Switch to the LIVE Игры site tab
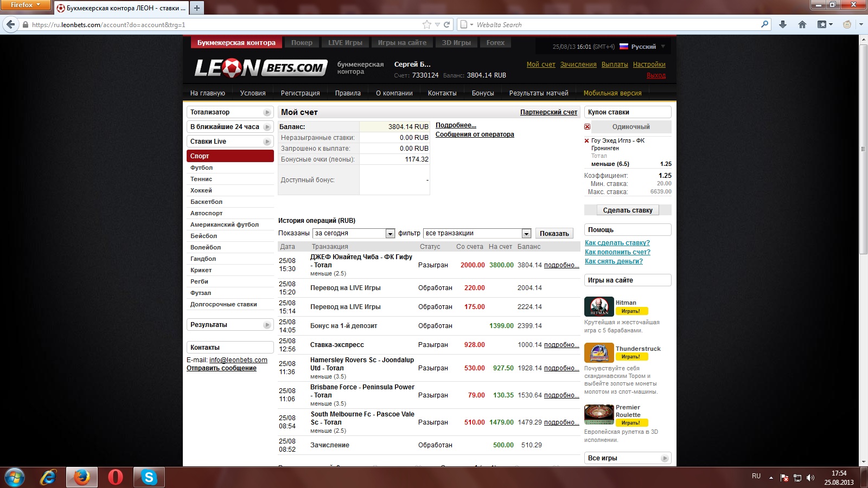This screenshot has width=868, height=488. pyautogui.click(x=345, y=43)
